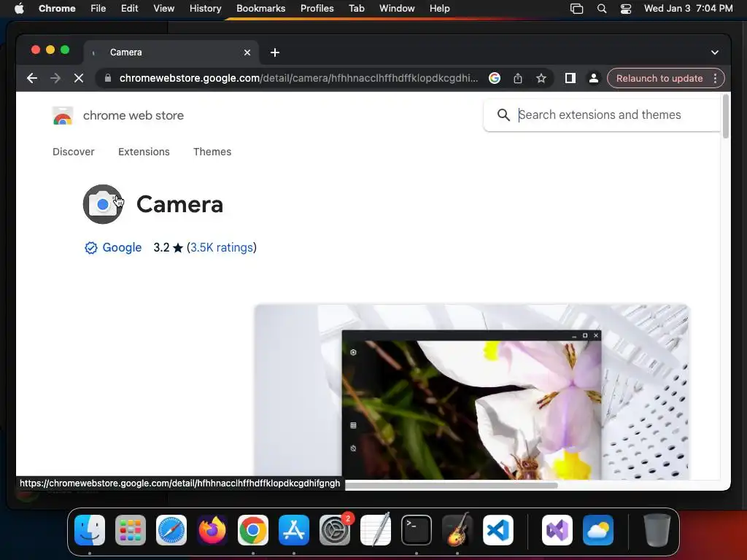Close the Camera tab
Image resolution: width=747 pixels, height=560 pixels.
pos(247,52)
